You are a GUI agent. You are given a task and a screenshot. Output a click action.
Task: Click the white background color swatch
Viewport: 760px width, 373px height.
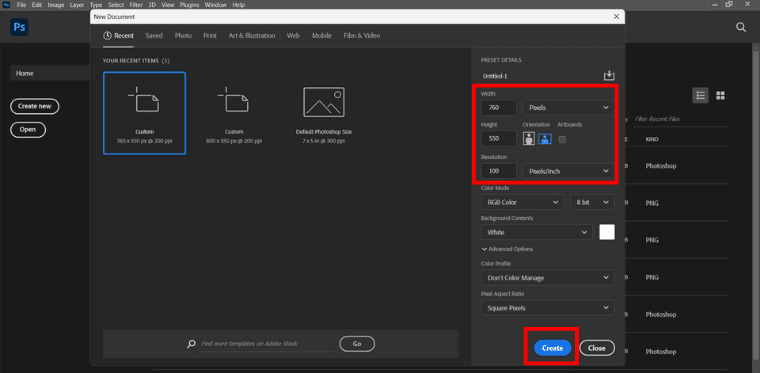click(x=607, y=232)
